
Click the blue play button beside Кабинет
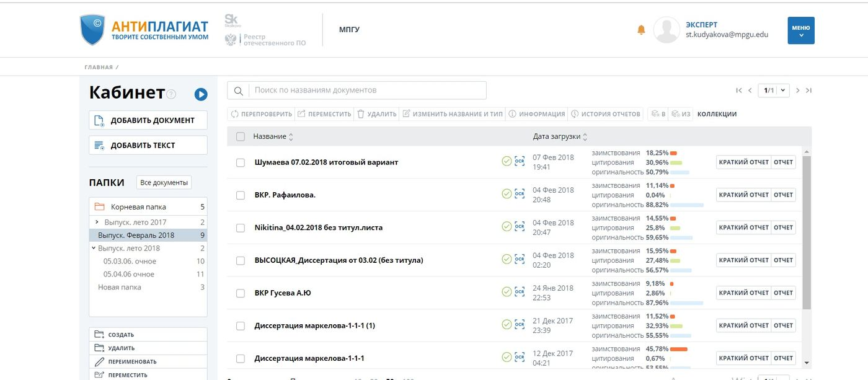[201, 94]
